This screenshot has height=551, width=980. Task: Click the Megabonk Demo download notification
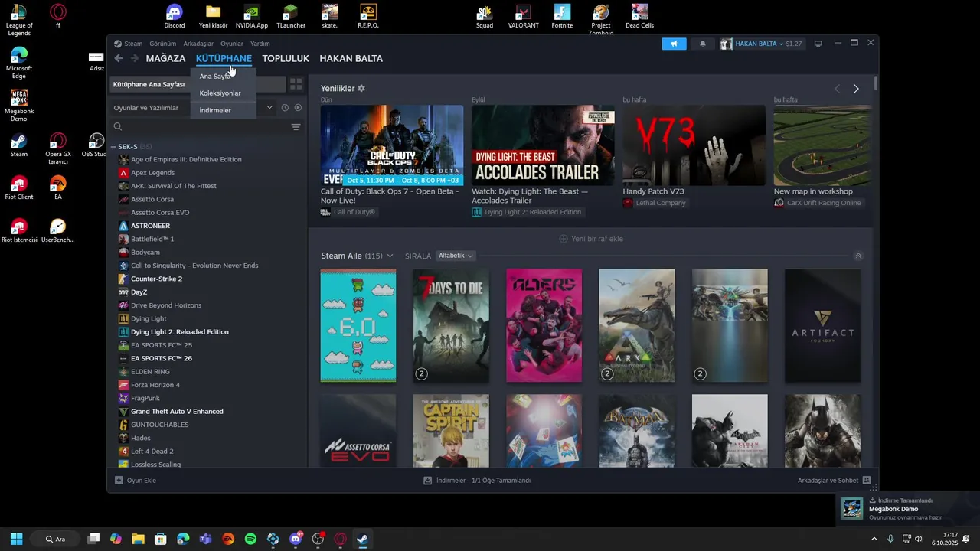pyautogui.click(x=908, y=509)
